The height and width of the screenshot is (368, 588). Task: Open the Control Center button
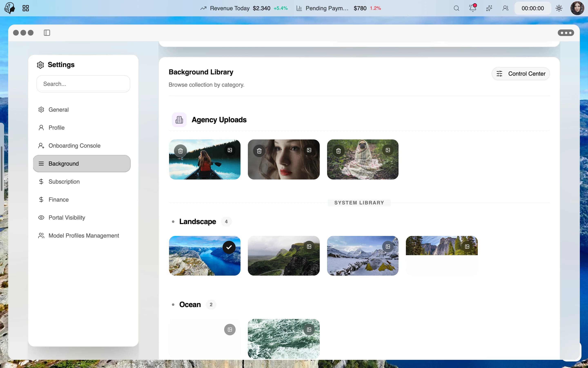(x=521, y=74)
